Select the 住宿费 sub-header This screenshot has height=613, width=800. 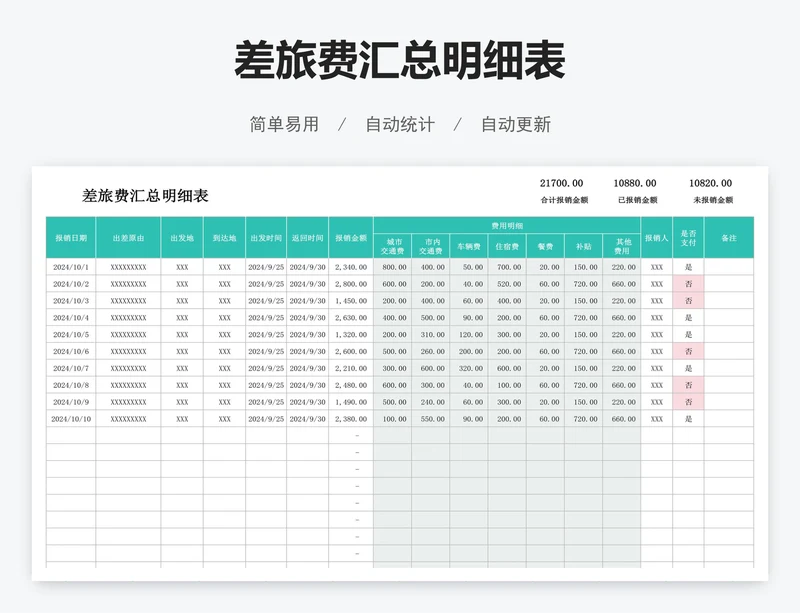[507, 246]
